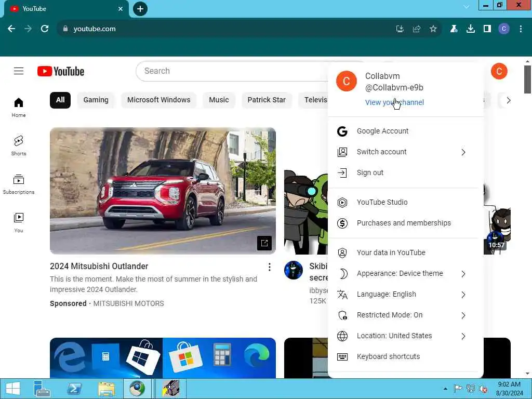532x399 pixels.
Task: Click the orange account avatar at top right
Action: (x=499, y=71)
